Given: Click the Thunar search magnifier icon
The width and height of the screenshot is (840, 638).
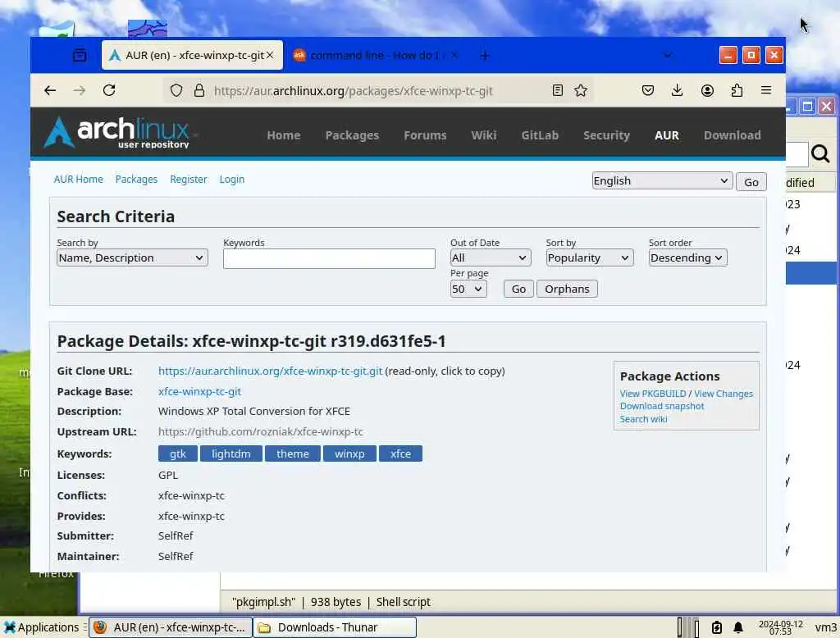Looking at the screenshot, I should pos(820,153).
